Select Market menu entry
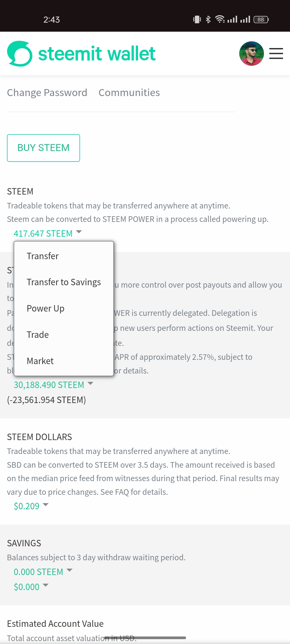 40,361
